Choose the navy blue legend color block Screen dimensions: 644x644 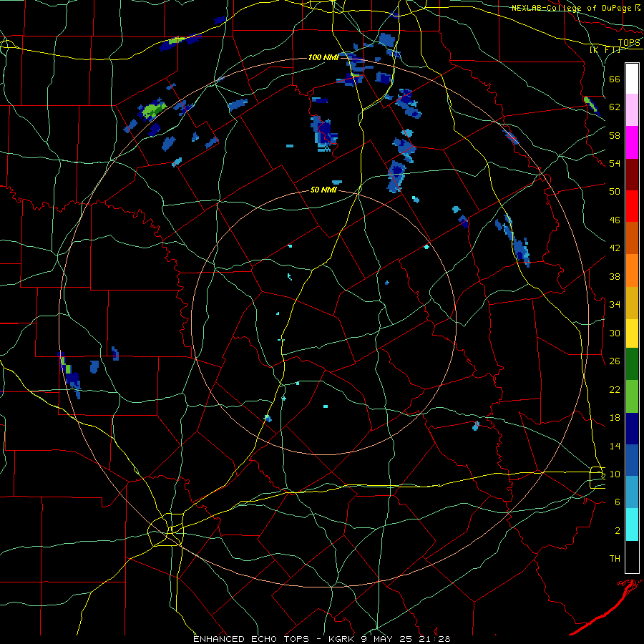tap(632, 429)
